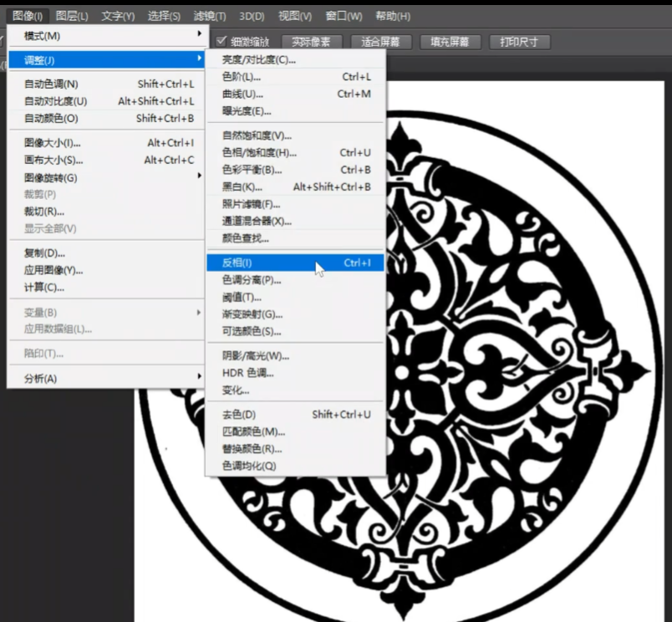Open the 选择(S) menu
Image resolution: width=672 pixels, height=622 pixels.
point(164,16)
